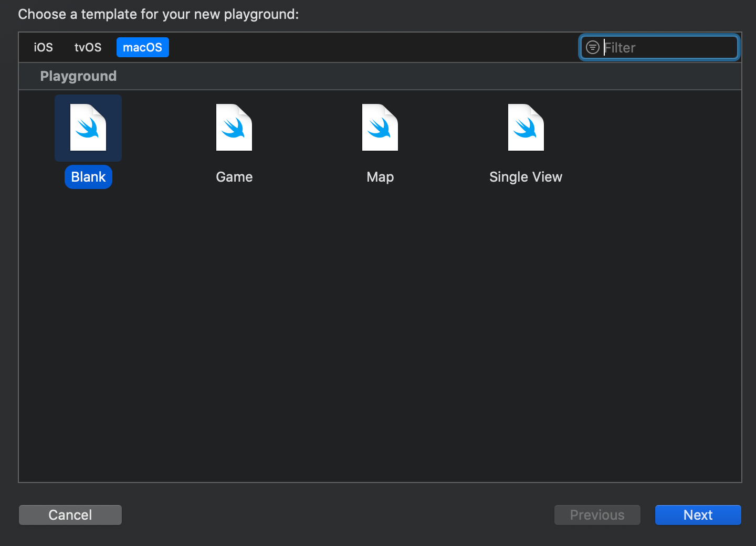Click the Map template label
Screen dimensions: 756x546
tap(380, 177)
